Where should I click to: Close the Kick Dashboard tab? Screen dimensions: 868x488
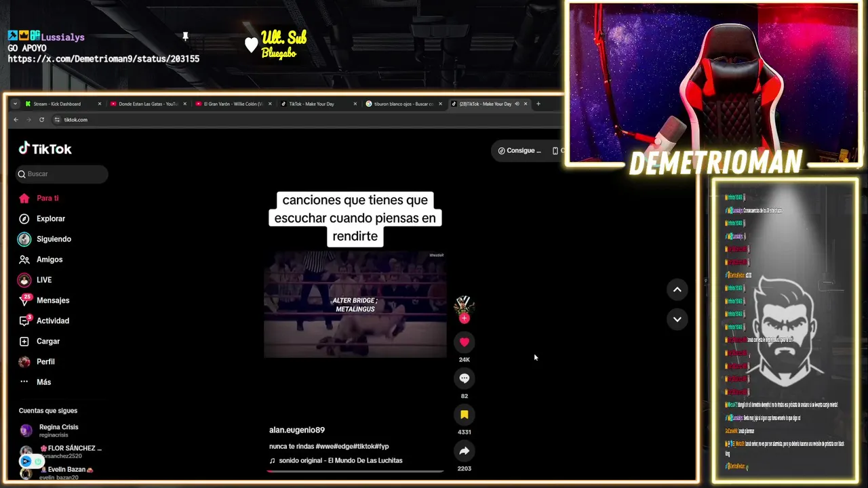[x=100, y=104]
